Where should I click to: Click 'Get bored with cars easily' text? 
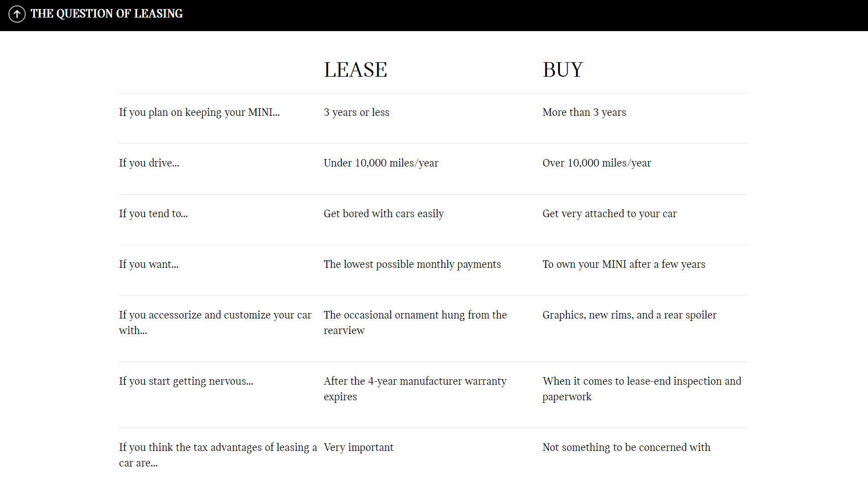point(384,214)
